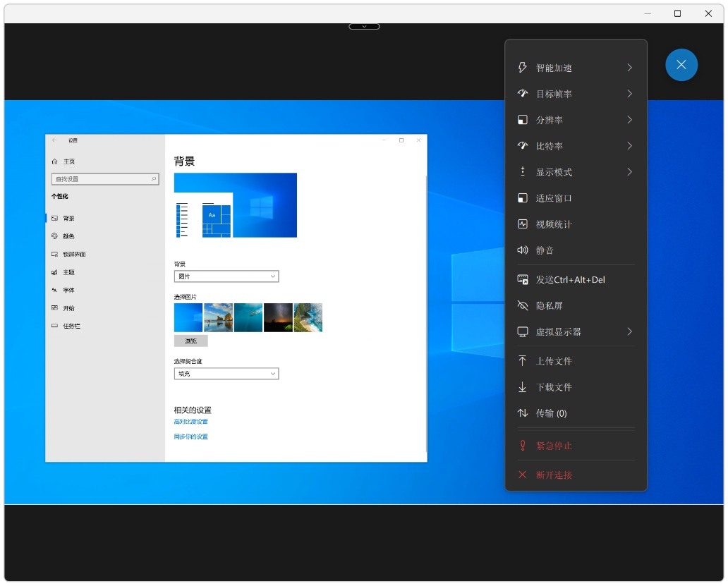Click the Resolution (分辨率) icon
Screen dimensions: 728x586
coord(522,120)
